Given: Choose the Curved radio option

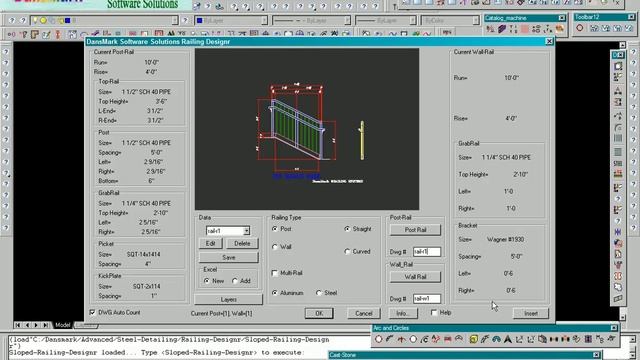Looking at the screenshot, I should (347, 251).
